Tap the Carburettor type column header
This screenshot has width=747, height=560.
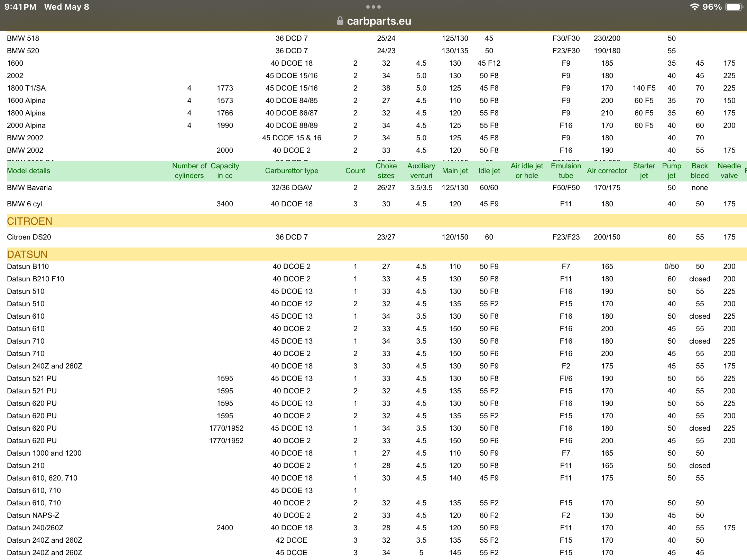pos(292,171)
